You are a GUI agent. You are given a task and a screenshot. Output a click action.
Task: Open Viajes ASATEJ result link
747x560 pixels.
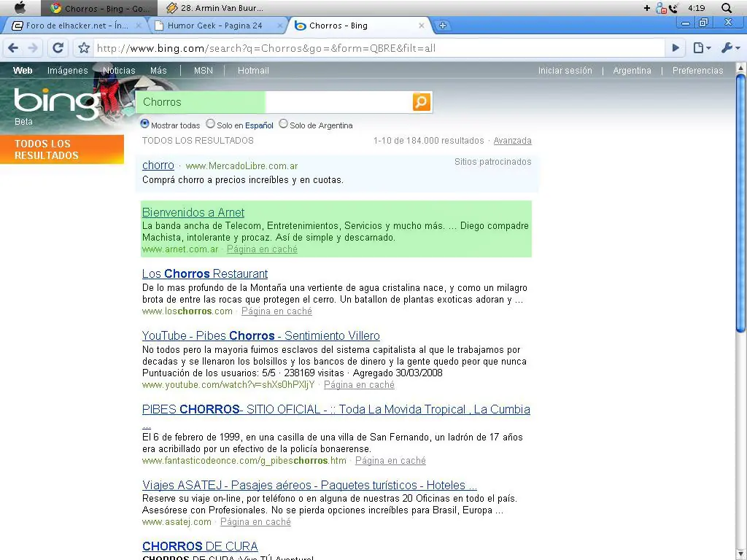309,485
